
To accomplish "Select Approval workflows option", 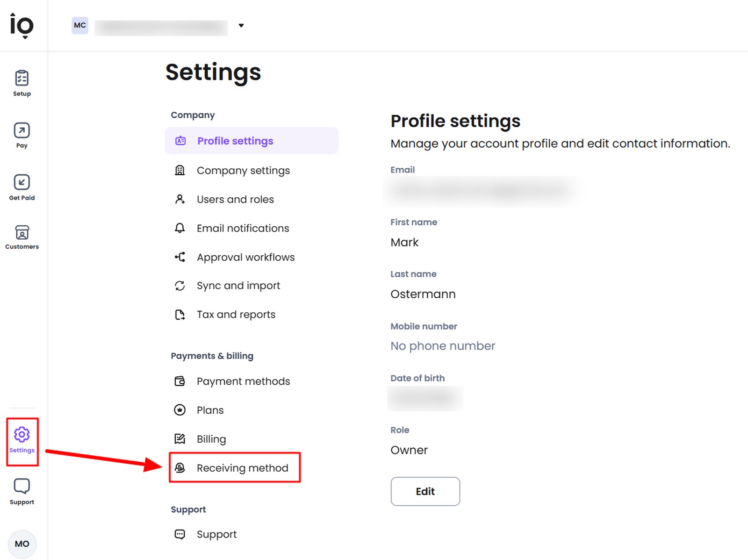I will coord(245,257).
